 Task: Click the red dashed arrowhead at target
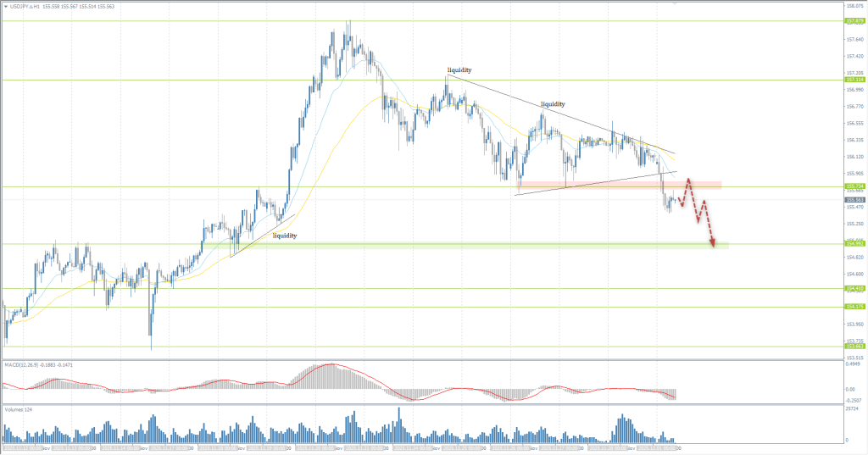tap(714, 245)
